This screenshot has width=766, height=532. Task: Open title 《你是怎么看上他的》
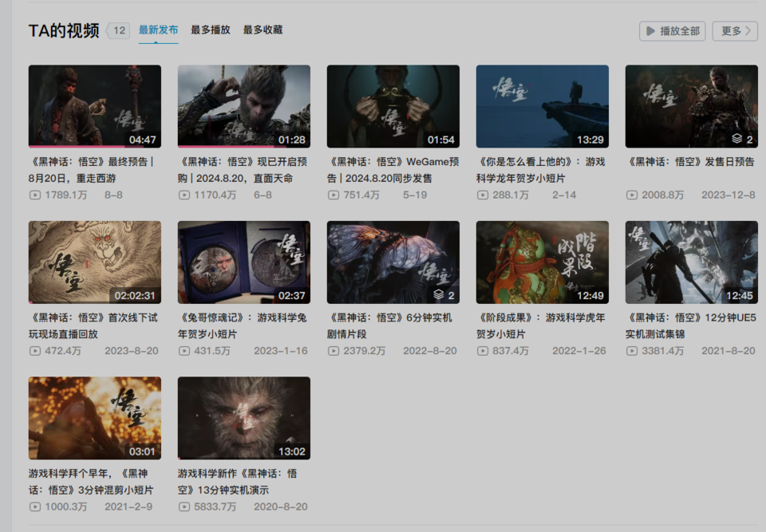click(541, 170)
